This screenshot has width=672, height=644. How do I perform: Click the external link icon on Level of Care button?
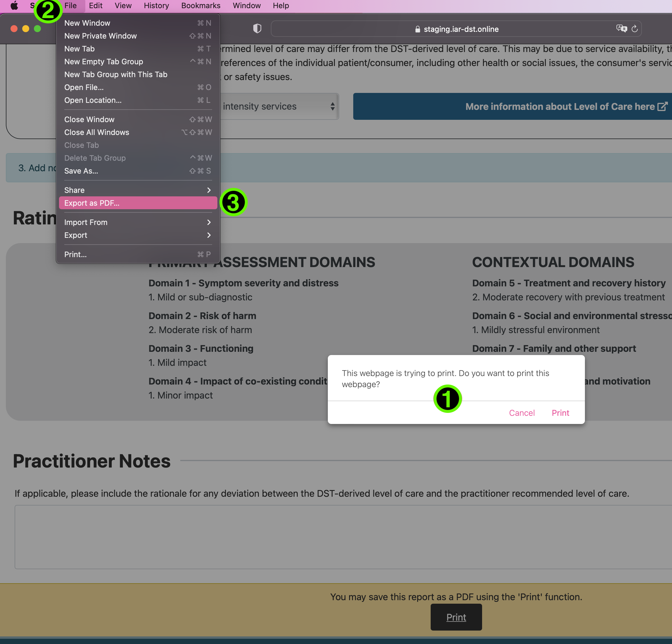662,106
